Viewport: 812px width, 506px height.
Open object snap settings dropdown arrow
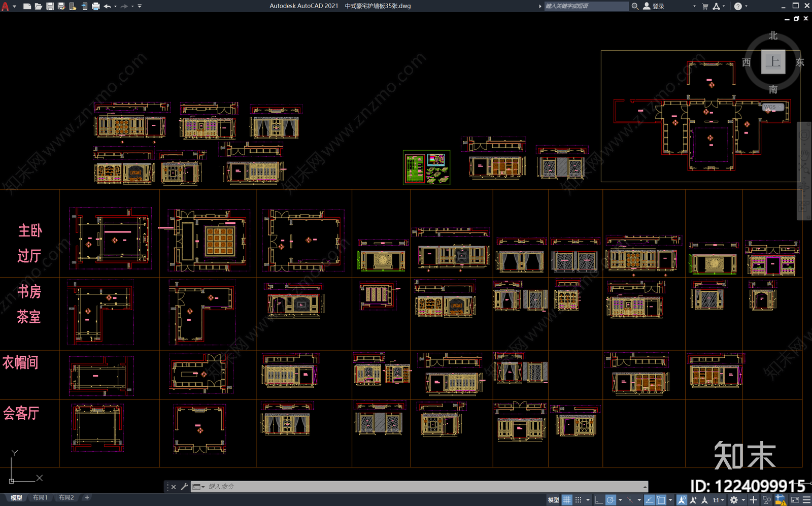[670, 500]
